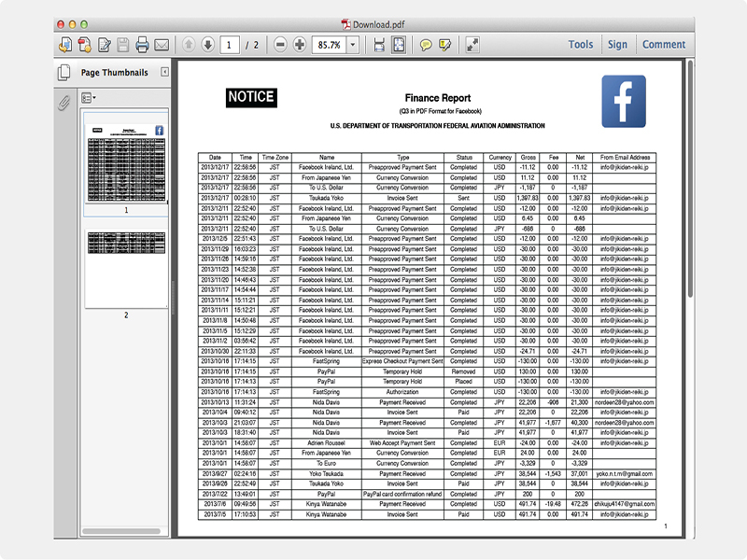Click the 2013/12/5 date cell

(215, 239)
